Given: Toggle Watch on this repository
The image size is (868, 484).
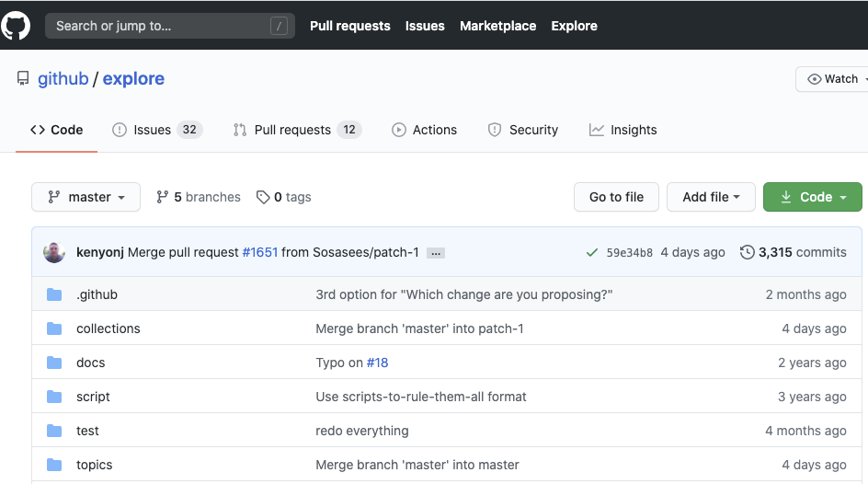Looking at the screenshot, I should (832, 79).
